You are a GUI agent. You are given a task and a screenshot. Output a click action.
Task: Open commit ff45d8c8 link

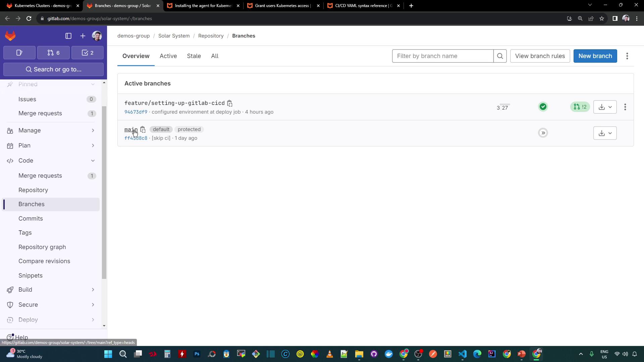(136, 138)
